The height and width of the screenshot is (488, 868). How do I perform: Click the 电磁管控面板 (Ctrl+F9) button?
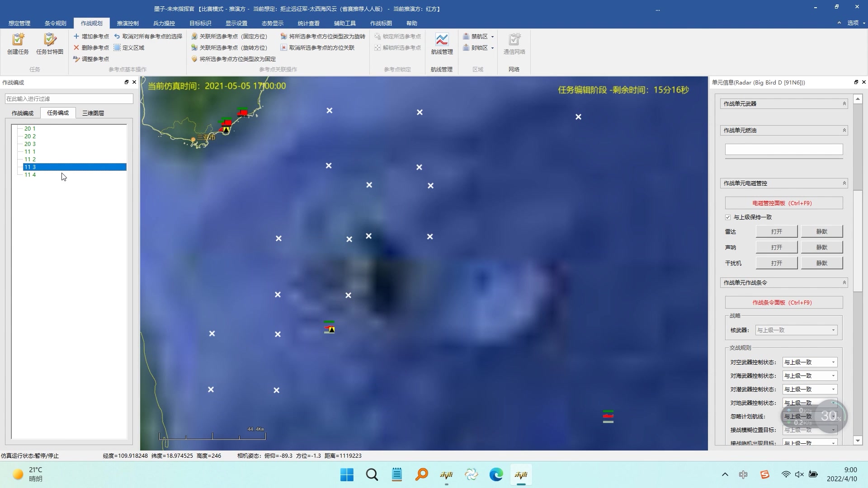click(784, 203)
